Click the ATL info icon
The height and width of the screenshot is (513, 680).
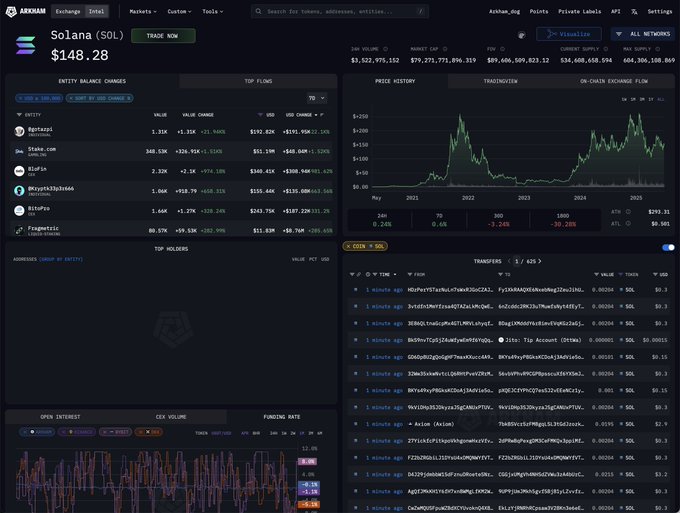pyautogui.click(x=628, y=223)
